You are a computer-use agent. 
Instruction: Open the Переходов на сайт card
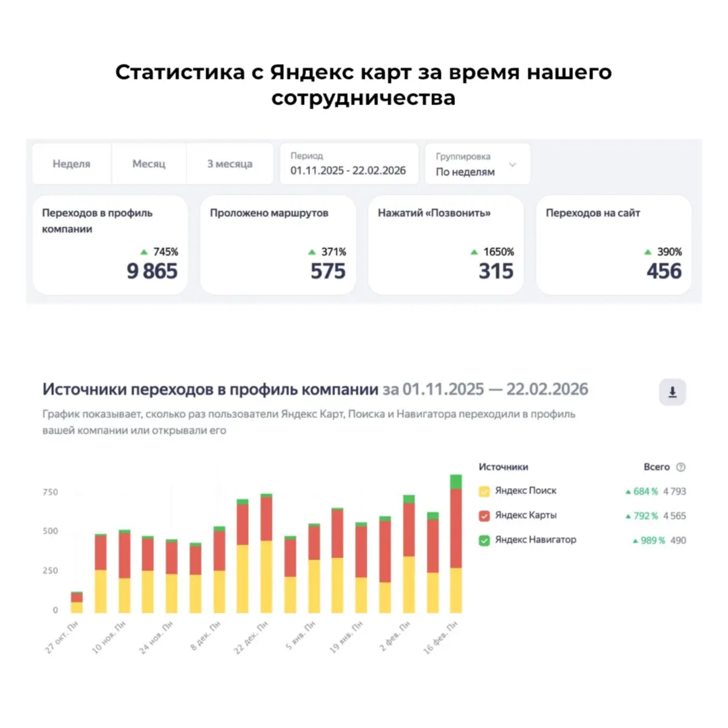tap(614, 245)
